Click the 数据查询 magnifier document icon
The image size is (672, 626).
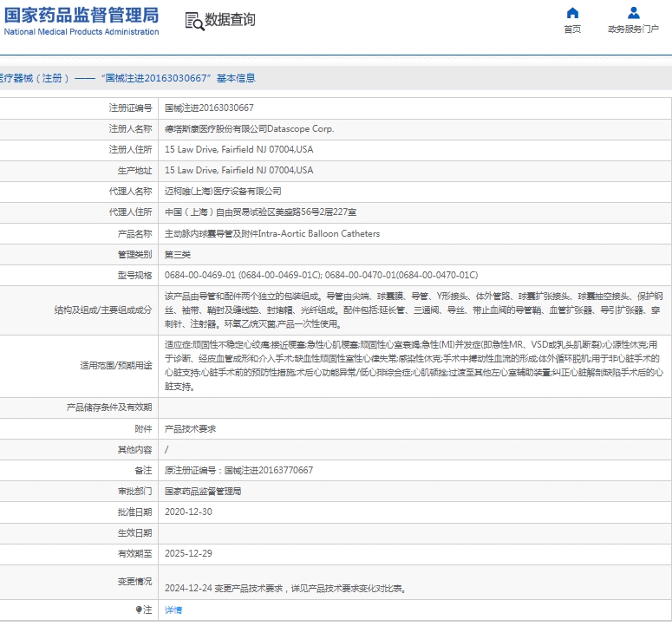click(194, 21)
